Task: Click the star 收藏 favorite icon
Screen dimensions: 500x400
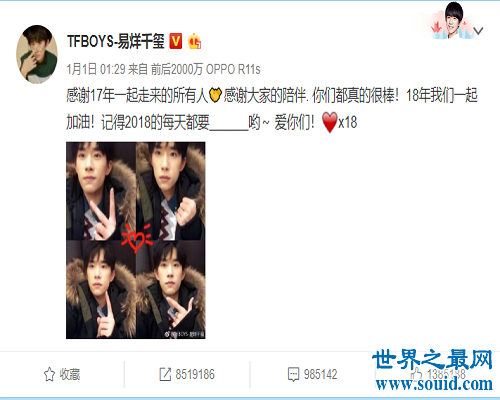Action: [x=49, y=374]
